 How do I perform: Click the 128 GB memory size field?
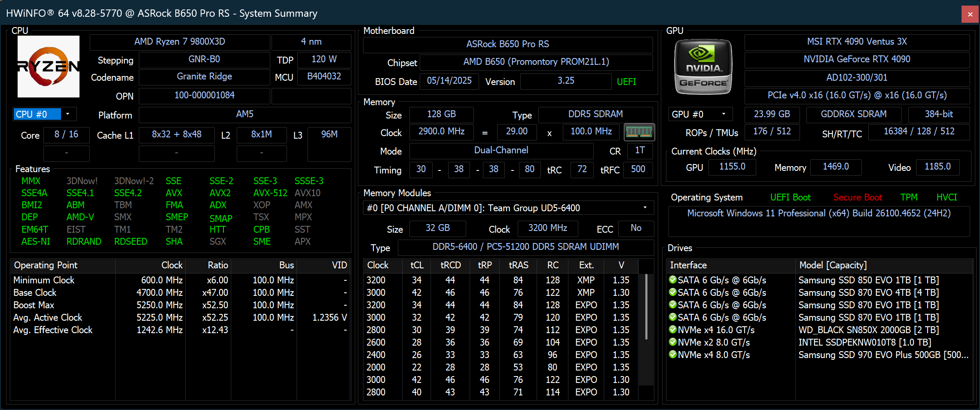[441, 114]
